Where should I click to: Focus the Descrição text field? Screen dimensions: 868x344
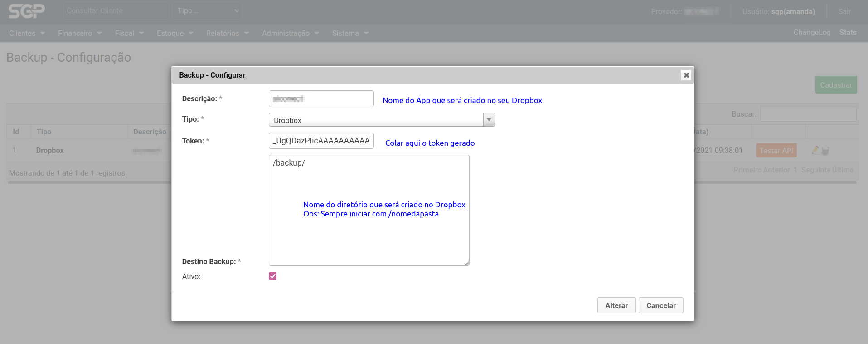tap(321, 99)
